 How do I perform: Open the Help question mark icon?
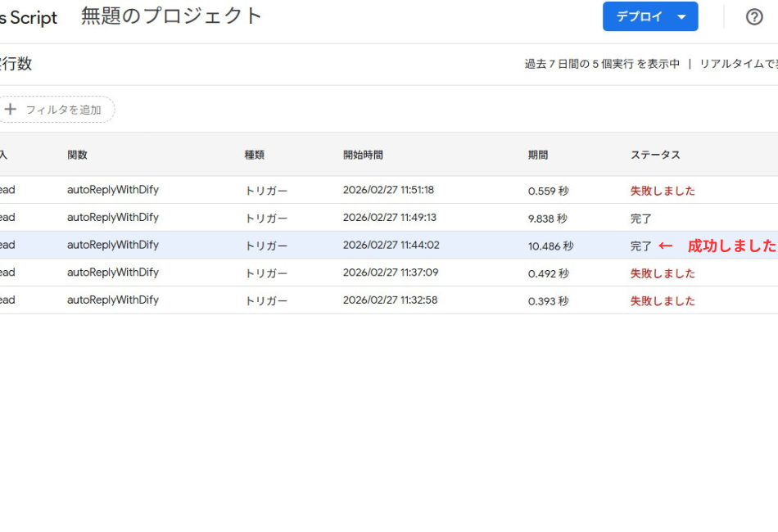click(754, 17)
